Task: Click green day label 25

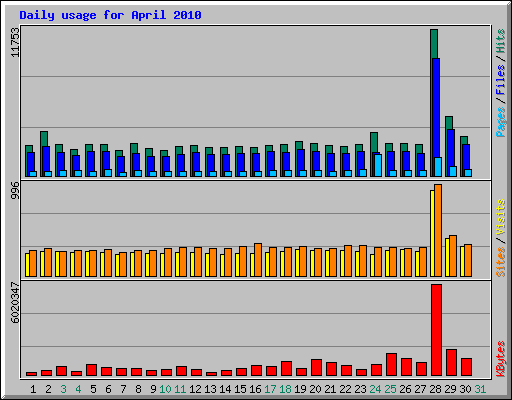Action: point(390,389)
